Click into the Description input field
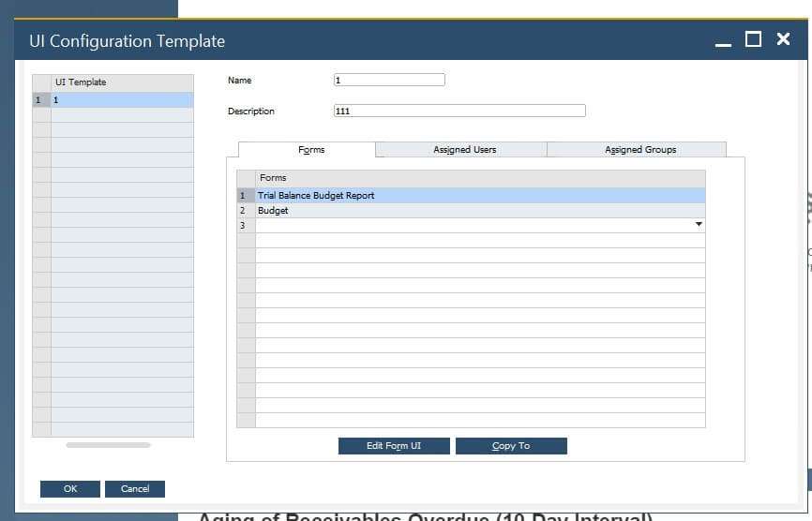The width and height of the screenshot is (812, 521). (459, 111)
